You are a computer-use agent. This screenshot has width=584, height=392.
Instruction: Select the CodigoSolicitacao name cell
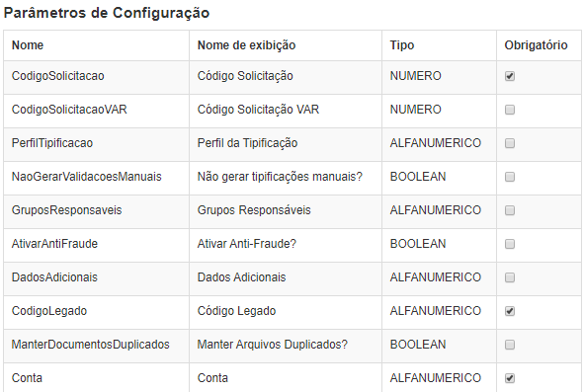(x=97, y=77)
